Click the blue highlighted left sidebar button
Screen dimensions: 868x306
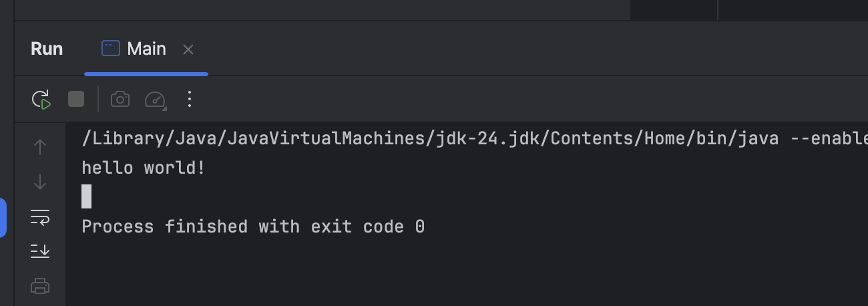[3, 217]
